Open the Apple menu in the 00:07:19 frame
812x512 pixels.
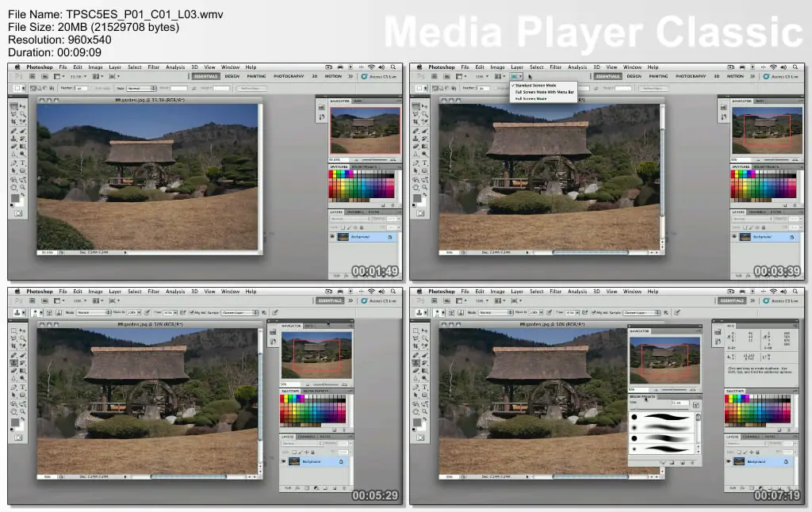pyautogui.click(x=419, y=292)
